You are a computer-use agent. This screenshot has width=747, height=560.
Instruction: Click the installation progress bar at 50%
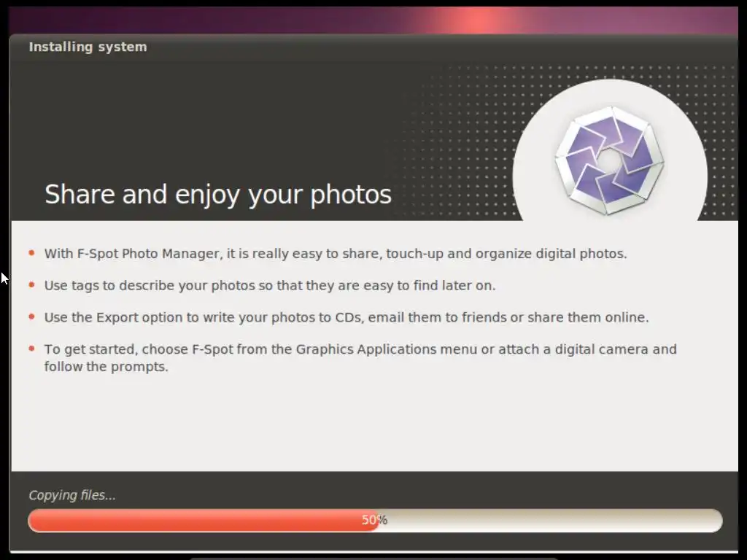click(x=375, y=520)
